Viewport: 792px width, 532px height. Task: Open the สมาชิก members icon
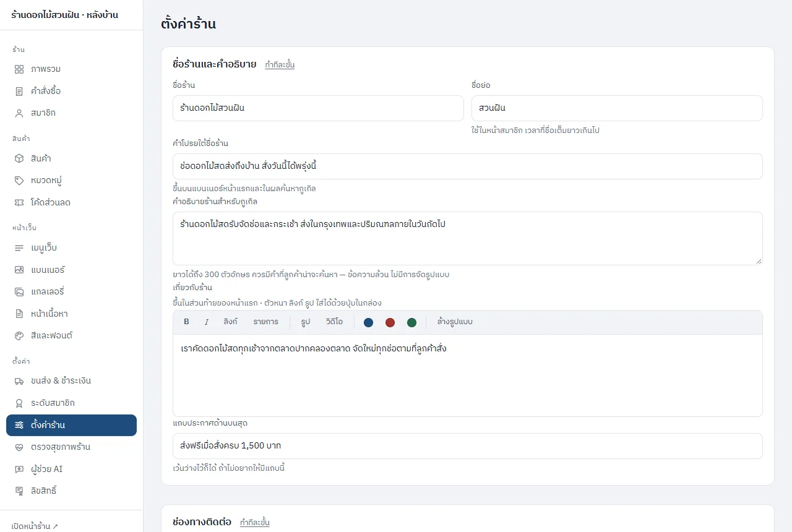pyautogui.click(x=19, y=113)
